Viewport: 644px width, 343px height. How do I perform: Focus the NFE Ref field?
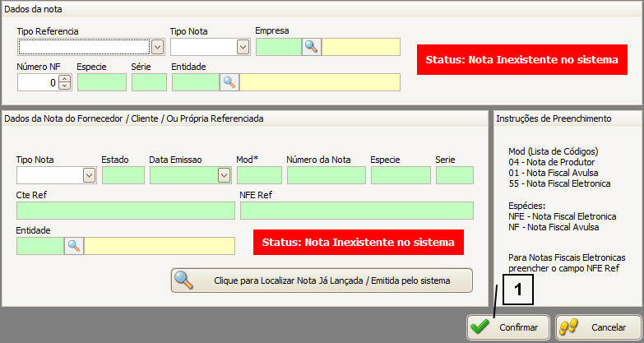click(x=357, y=211)
